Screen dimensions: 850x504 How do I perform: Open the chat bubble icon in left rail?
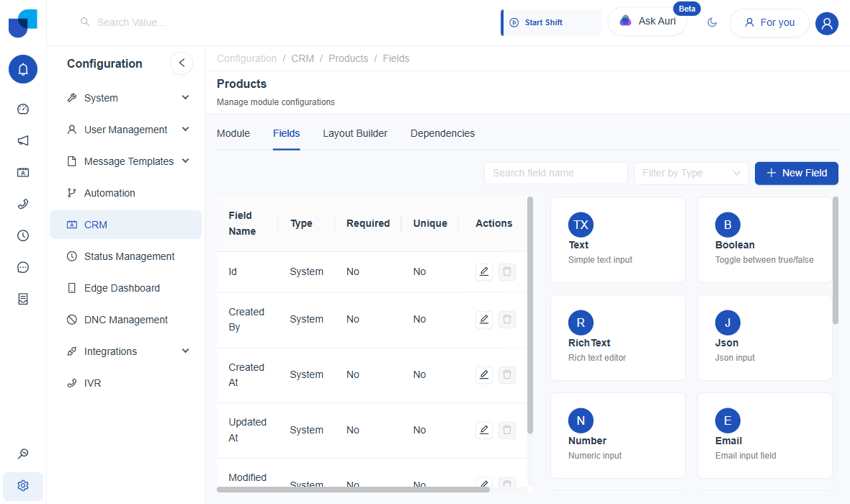point(23,267)
